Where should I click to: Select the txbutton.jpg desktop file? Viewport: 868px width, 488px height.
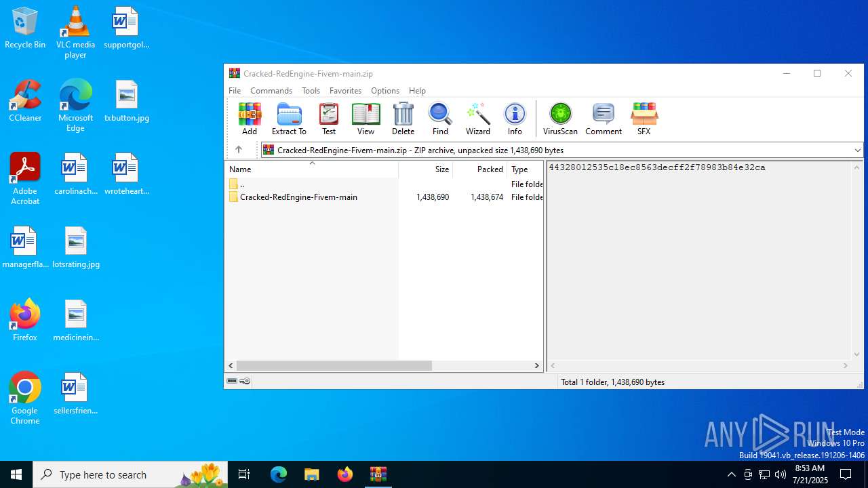pyautogui.click(x=126, y=102)
